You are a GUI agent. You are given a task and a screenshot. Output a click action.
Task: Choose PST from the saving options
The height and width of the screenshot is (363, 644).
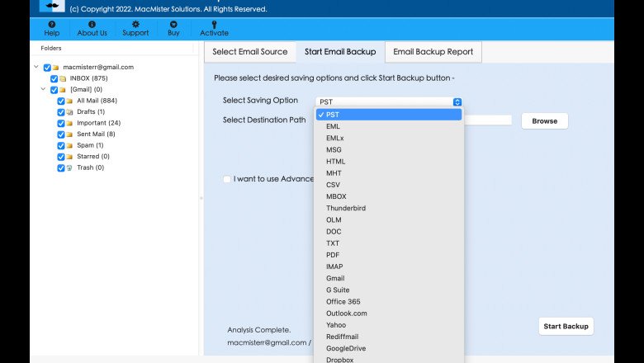point(389,115)
